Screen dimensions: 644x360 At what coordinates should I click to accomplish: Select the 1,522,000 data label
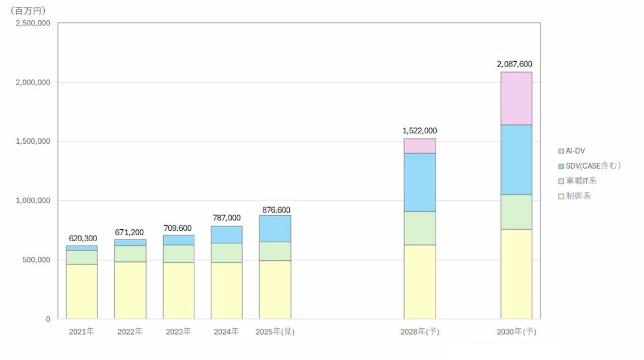click(420, 131)
